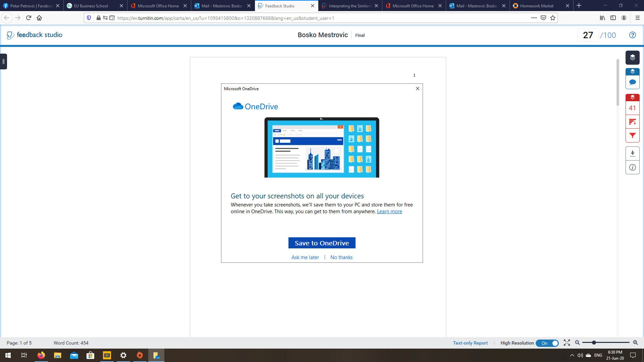Switch to Homework Market tab

coord(541,6)
